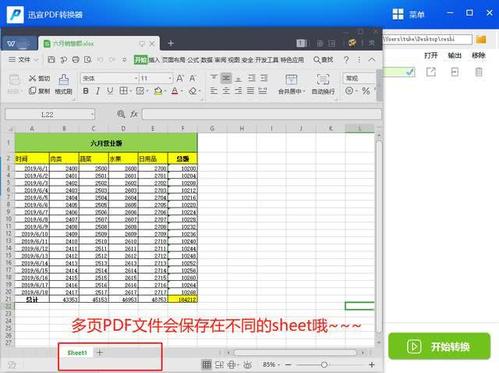
Task: Decrease font size with A- icon
Action: click(192, 78)
